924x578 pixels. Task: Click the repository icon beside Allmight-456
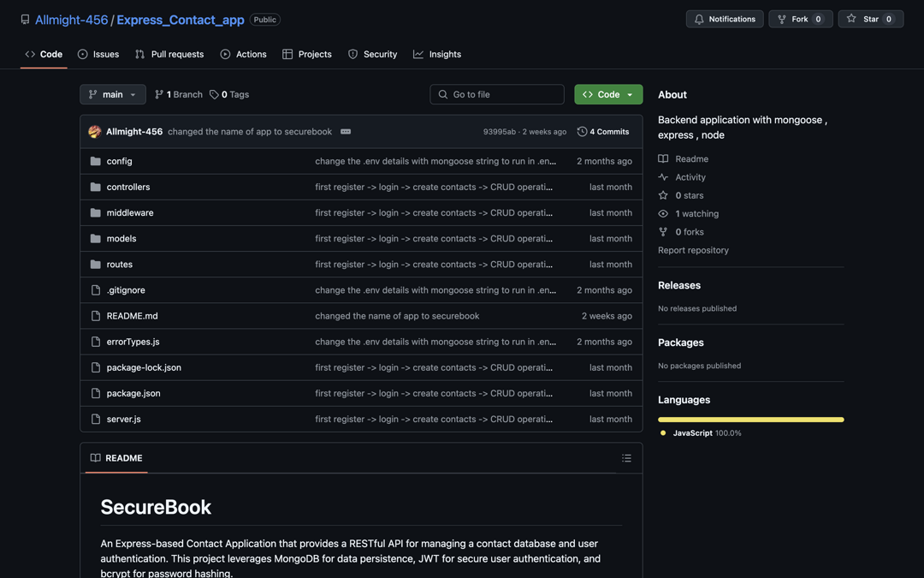(25, 20)
